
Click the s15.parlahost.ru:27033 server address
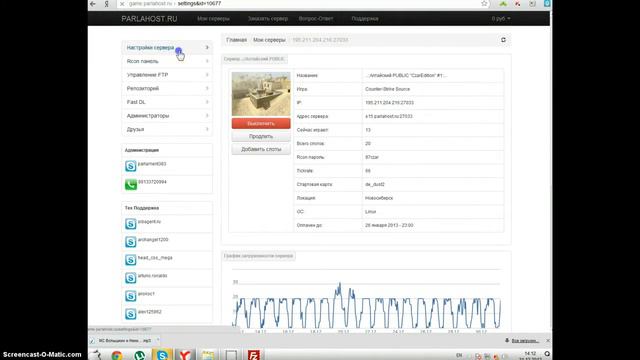tap(389, 116)
